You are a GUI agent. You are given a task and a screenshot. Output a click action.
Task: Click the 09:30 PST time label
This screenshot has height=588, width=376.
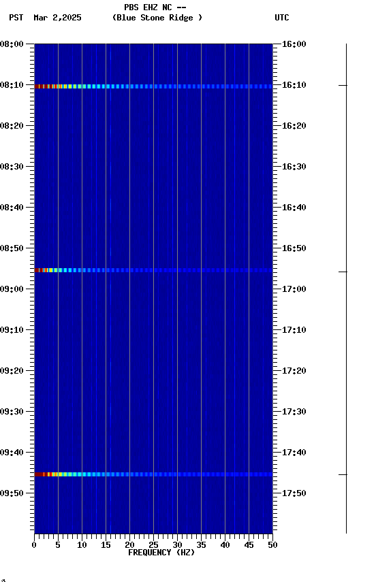coord(12,412)
